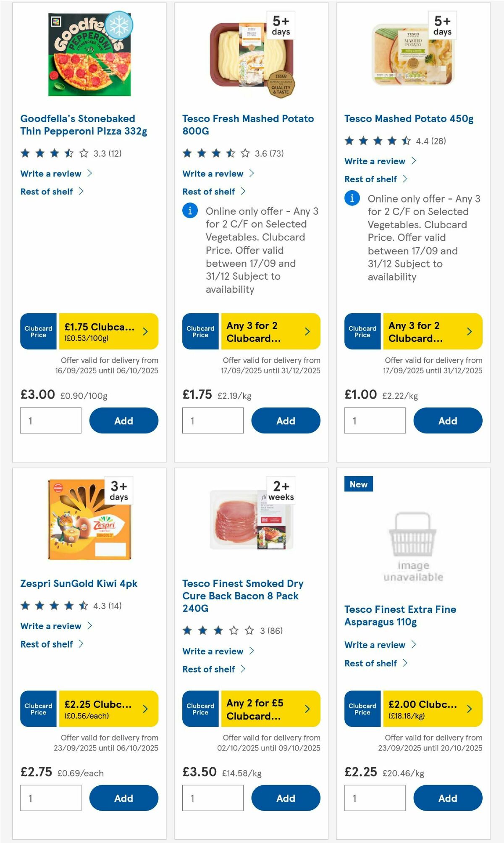
Task: Expand the £2.25 Clubcard offer for kiwi
Action: tap(107, 709)
